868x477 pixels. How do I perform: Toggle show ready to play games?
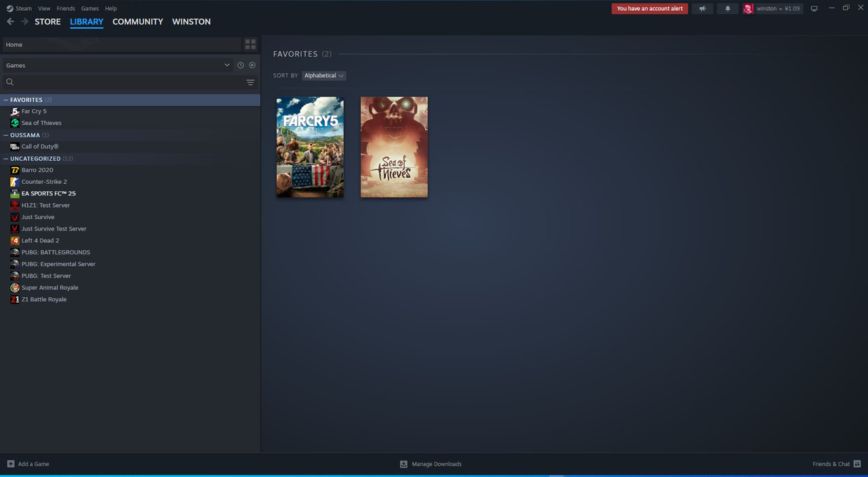pos(252,65)
